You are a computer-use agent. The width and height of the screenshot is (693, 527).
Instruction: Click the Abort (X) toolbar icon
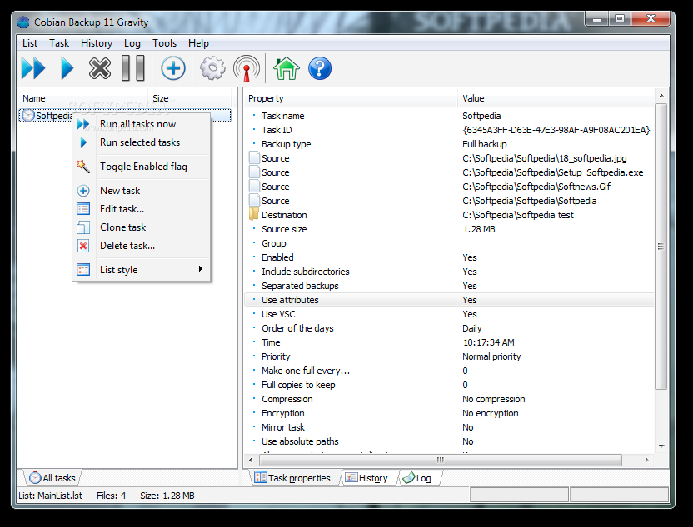[100, 69]
